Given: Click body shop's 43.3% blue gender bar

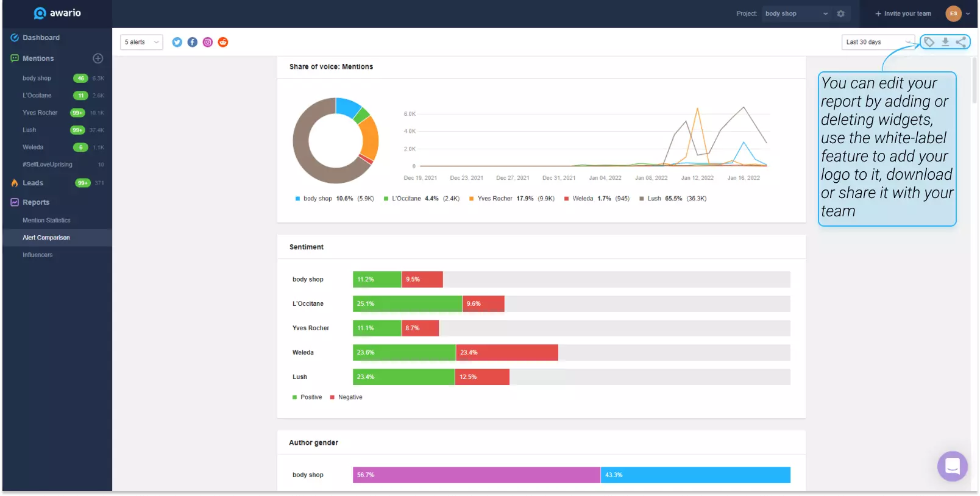Looking at the screenshot, I should tap(695, 475).
